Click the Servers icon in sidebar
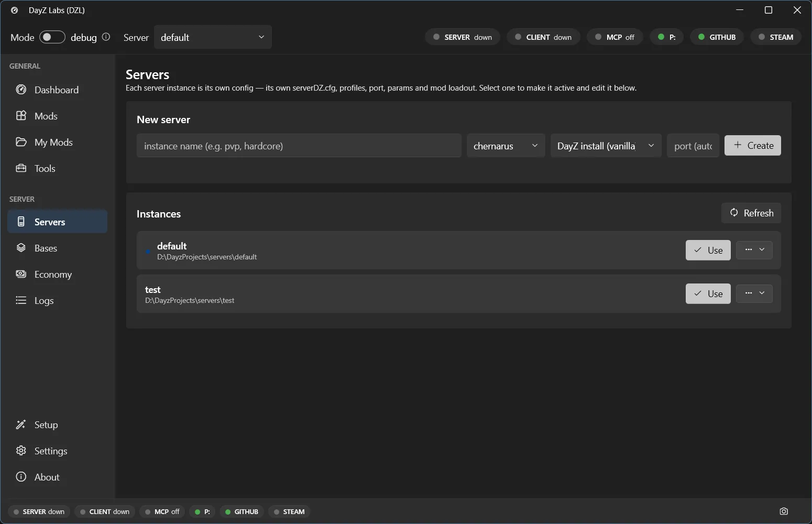Screen dimensions: 812x524 [x=21, y=222]
